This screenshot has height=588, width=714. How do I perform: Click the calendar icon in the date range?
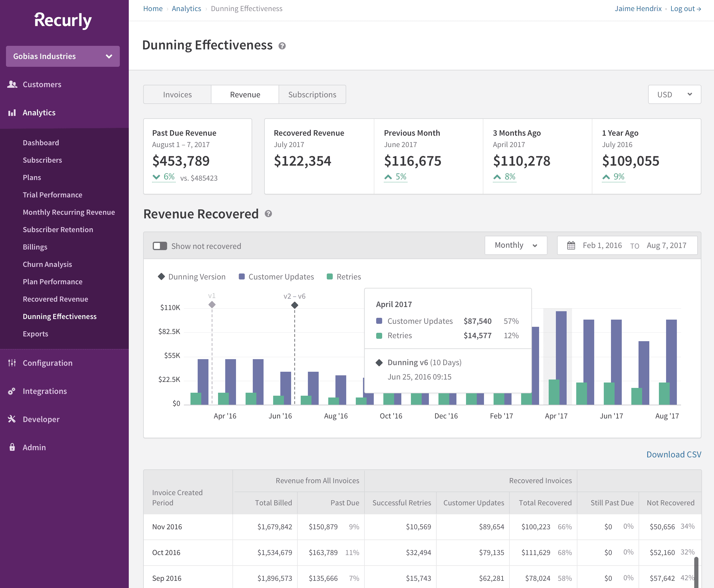[571, 245]
